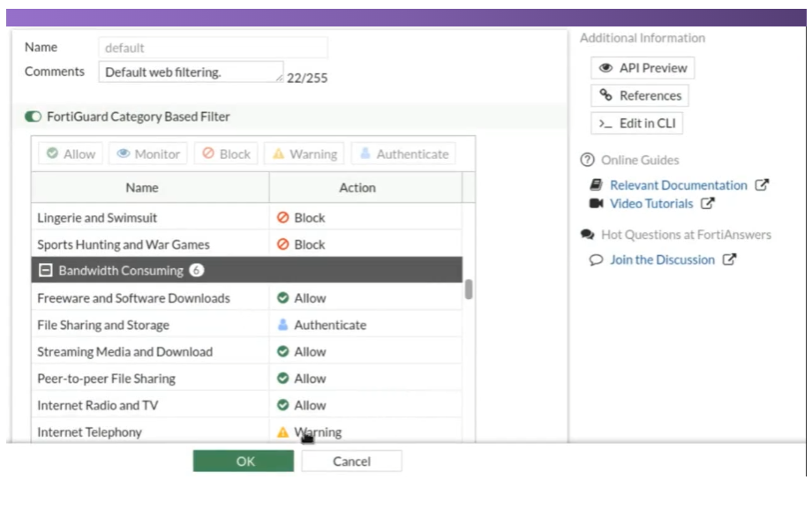
Task: Select File Sharing and Storage row
Action: 246,325
